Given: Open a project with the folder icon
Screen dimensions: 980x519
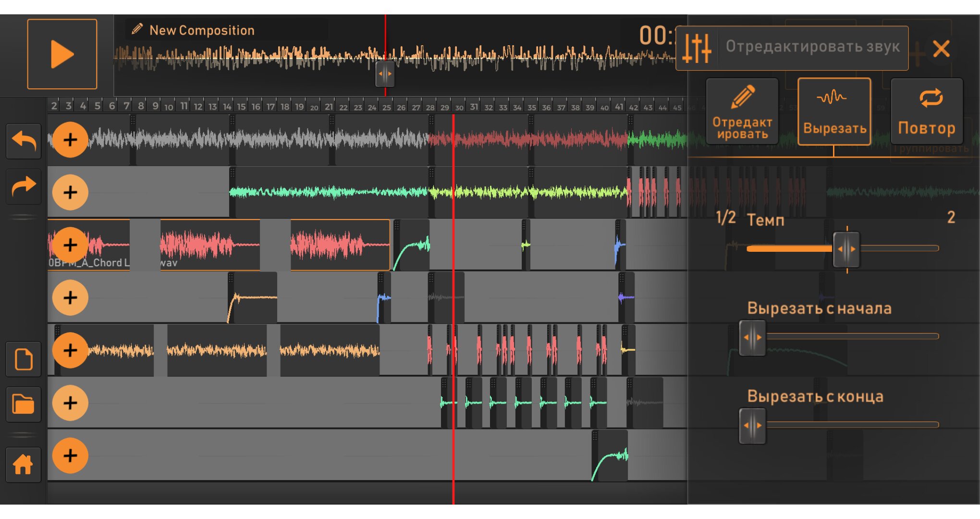Looking at the screenshot, I should pyautogui.click(x=24, y=405).
